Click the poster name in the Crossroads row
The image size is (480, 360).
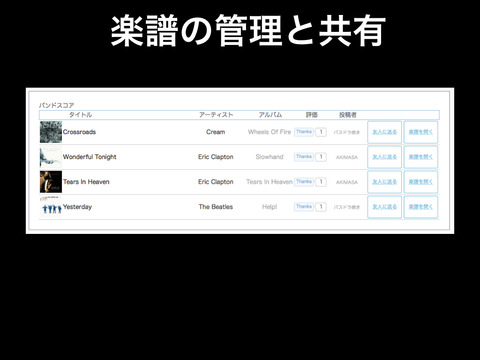(347, 132)
